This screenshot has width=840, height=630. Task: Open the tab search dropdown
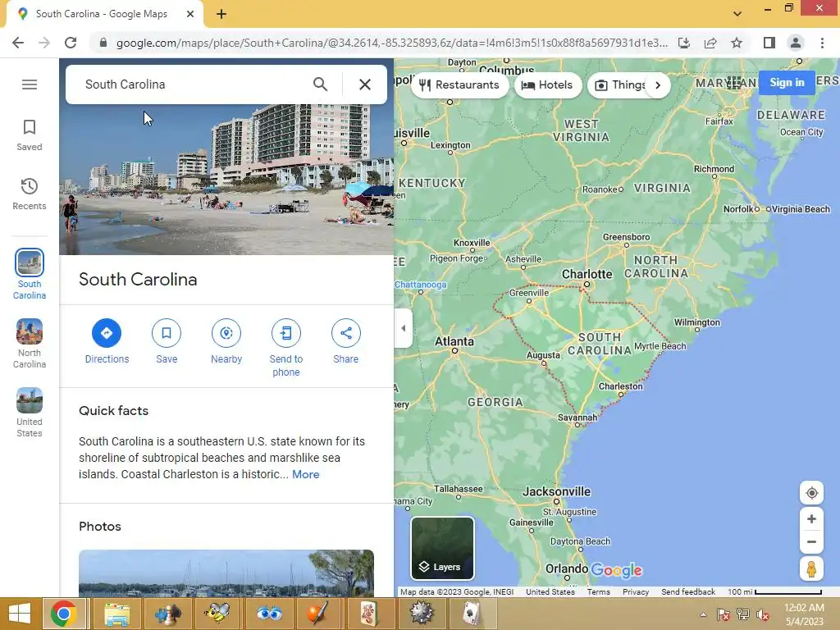[x=737, y=13]
